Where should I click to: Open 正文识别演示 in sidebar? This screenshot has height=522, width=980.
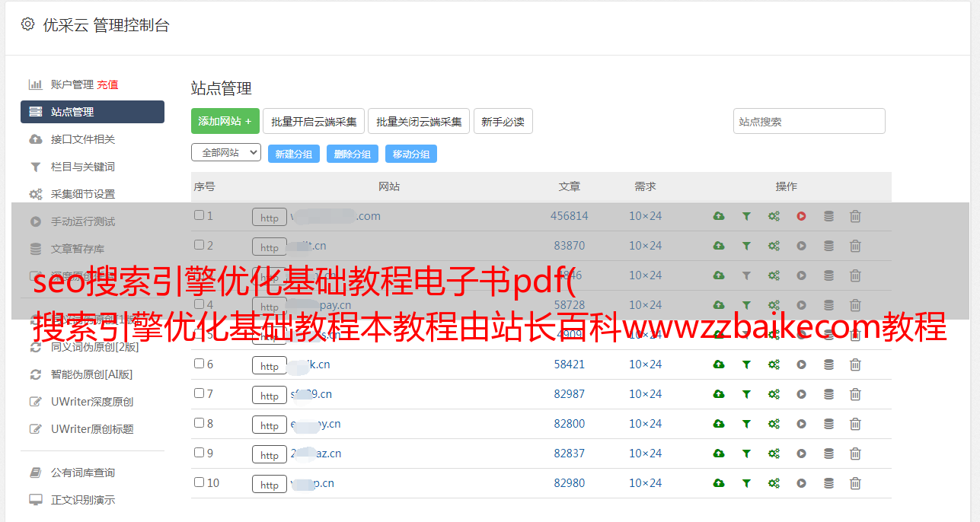coord(83,500)
